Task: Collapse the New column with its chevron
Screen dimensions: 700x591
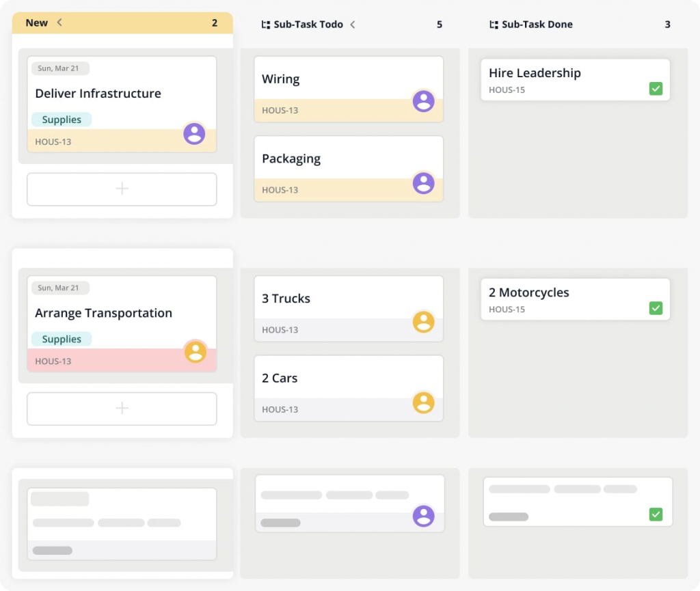Action: [59, 23]
